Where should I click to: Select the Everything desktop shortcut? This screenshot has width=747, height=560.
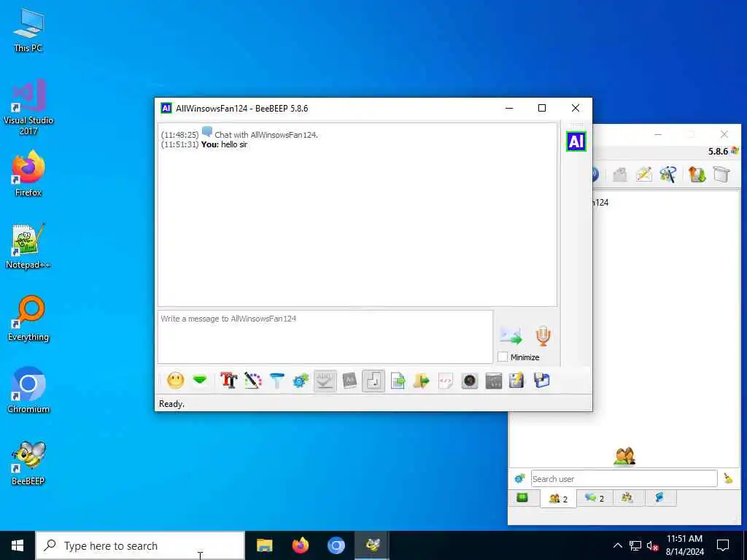pyautogui.click(x=28, y=319)
